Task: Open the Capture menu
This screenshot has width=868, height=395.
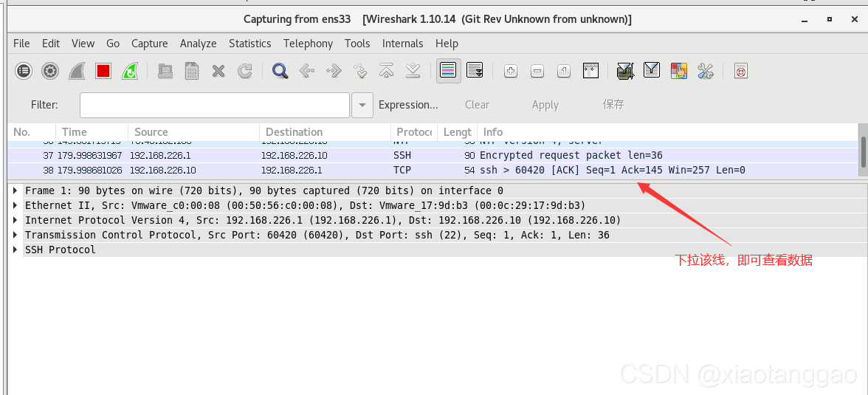Action: click(149, 44)
